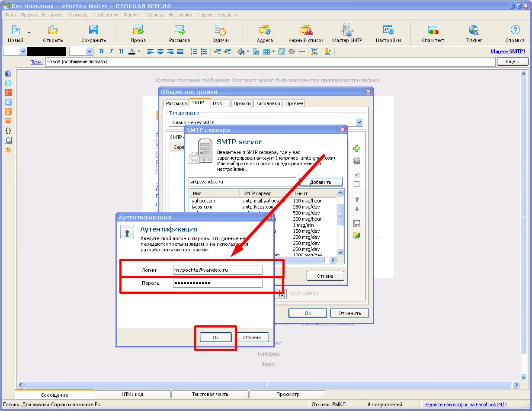Image resolution: width=532 pixels, height=411 pixels.
Task: Launch the Мастер SMTP wizard
Action: point(347,34)
